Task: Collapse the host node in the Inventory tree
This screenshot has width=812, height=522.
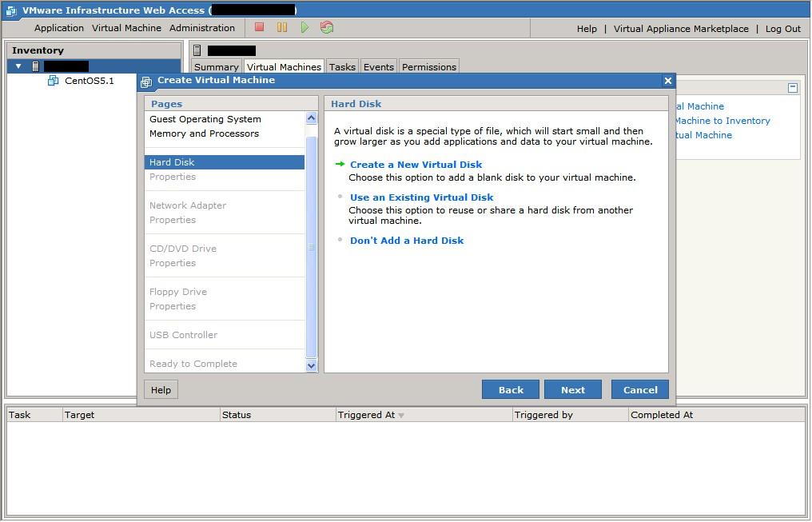Action: [18, 66]
